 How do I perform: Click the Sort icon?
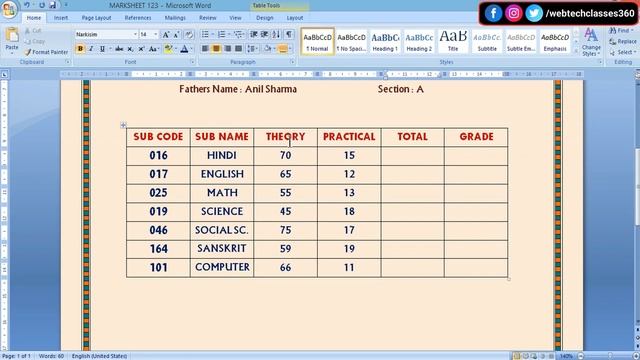click(276, 35)
